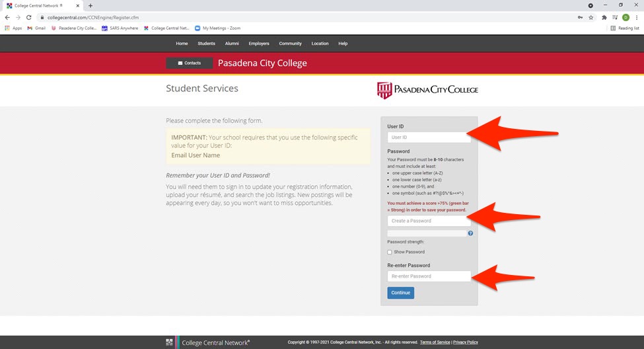Open the Terms of Service link
This screenshot has height=349, width=644.
[x=435, y=342]
